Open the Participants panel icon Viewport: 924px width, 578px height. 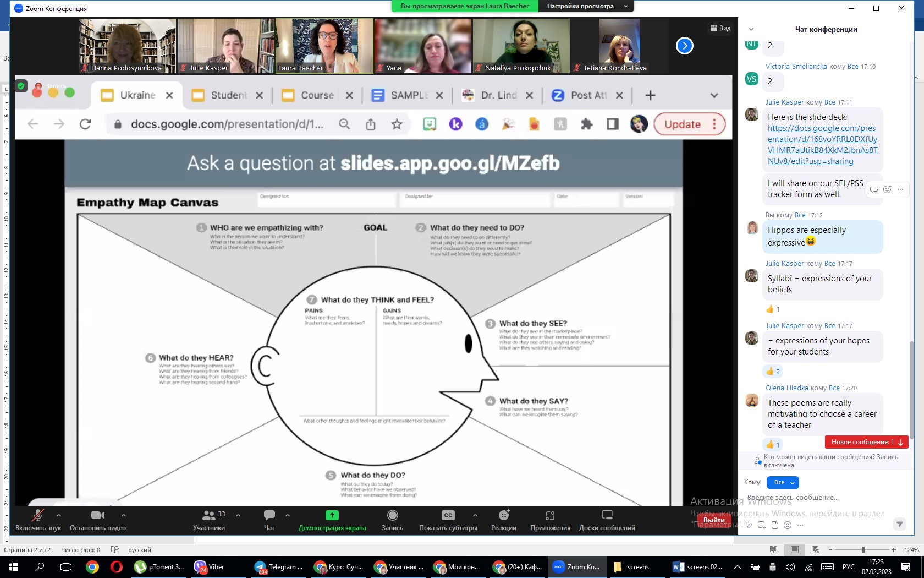point(209,516)
